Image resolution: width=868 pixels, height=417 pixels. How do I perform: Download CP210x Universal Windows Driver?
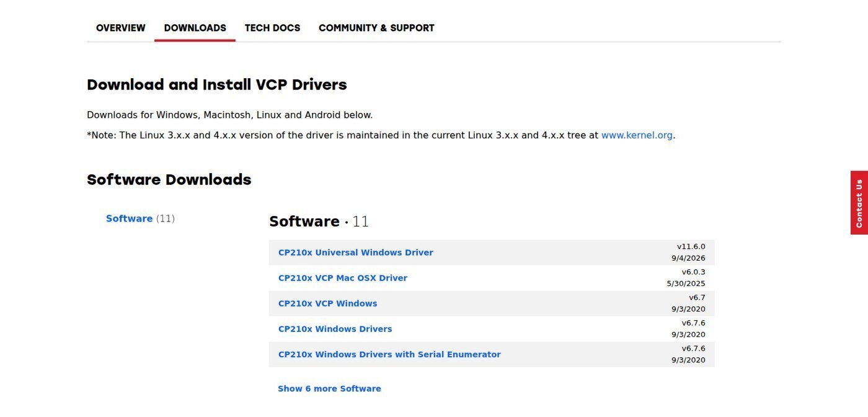click(355, 253)
